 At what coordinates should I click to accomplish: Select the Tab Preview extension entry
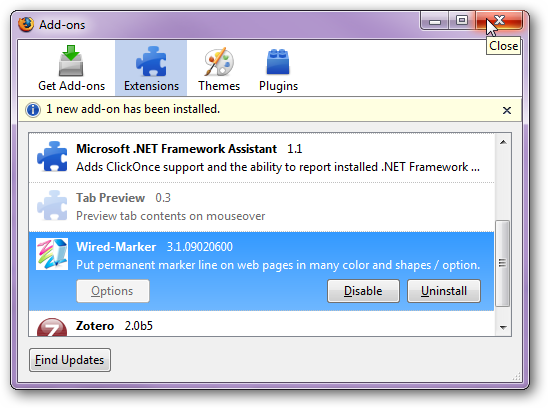pyautogui.click(x=261, y=207)
